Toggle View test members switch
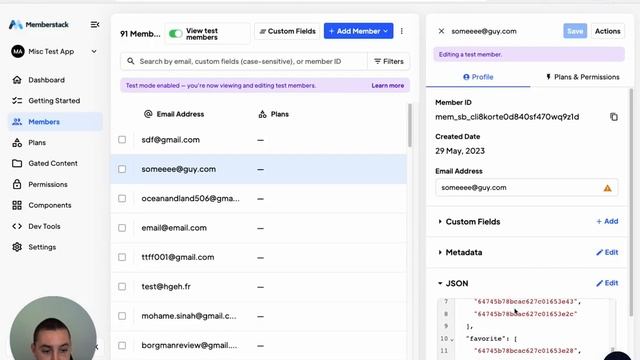 click(x=176, y=34)
